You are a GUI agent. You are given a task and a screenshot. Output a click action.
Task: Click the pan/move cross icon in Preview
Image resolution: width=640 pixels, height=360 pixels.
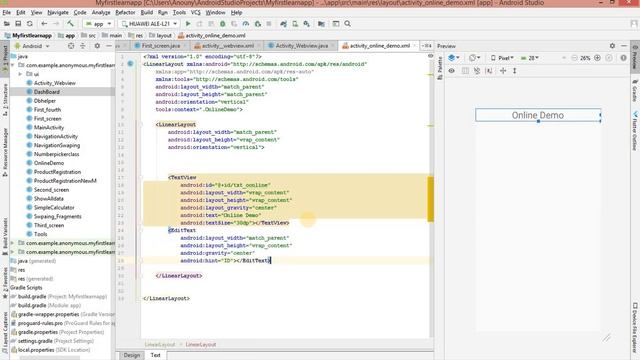503,71
